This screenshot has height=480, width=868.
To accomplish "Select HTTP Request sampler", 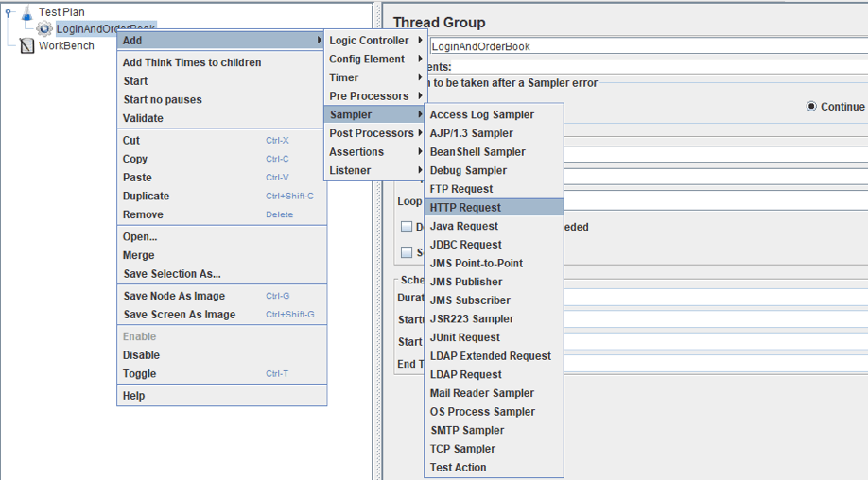I will [494, 207].
